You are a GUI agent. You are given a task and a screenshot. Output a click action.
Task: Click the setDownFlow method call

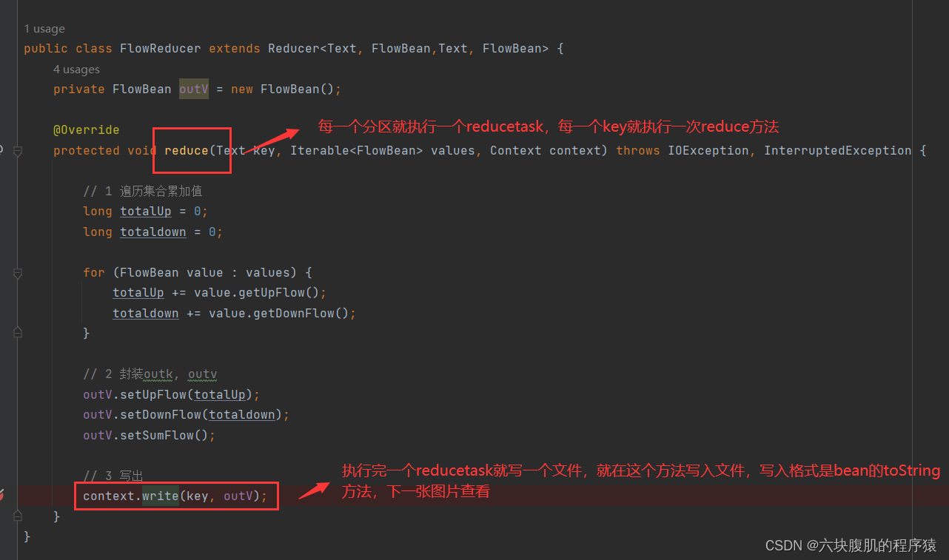point(161,415)
